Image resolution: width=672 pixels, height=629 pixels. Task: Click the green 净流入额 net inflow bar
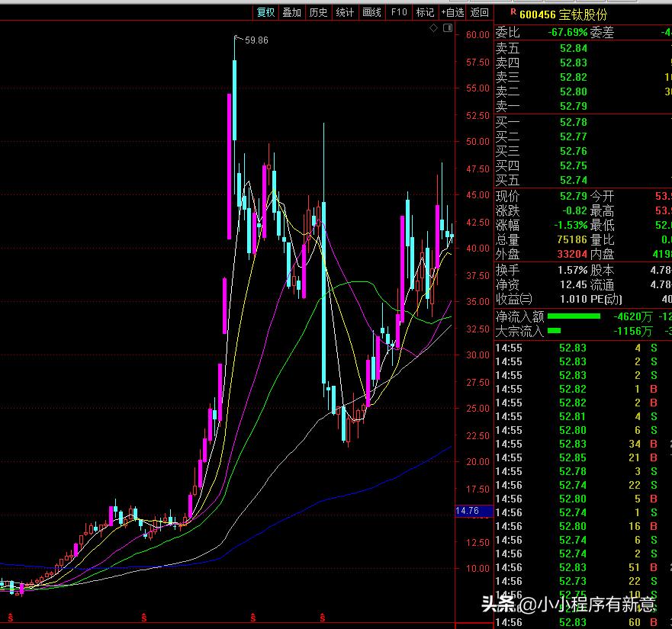tap(574, 316)
